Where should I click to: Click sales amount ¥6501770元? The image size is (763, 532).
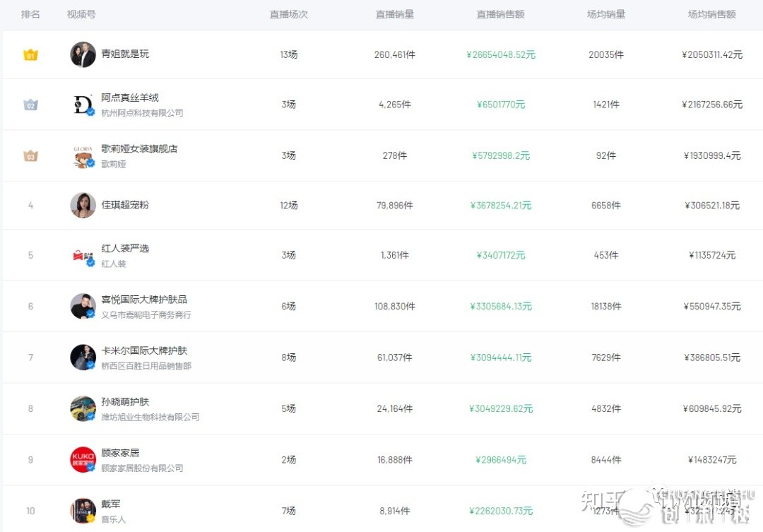[501, 105]
